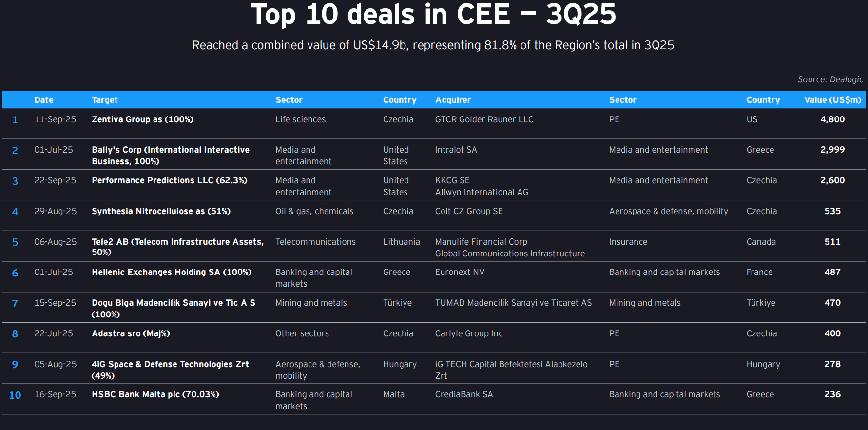
Task: Click Synthesia Nitrocellulose as (51%) target
Action: tap(161, 211)
